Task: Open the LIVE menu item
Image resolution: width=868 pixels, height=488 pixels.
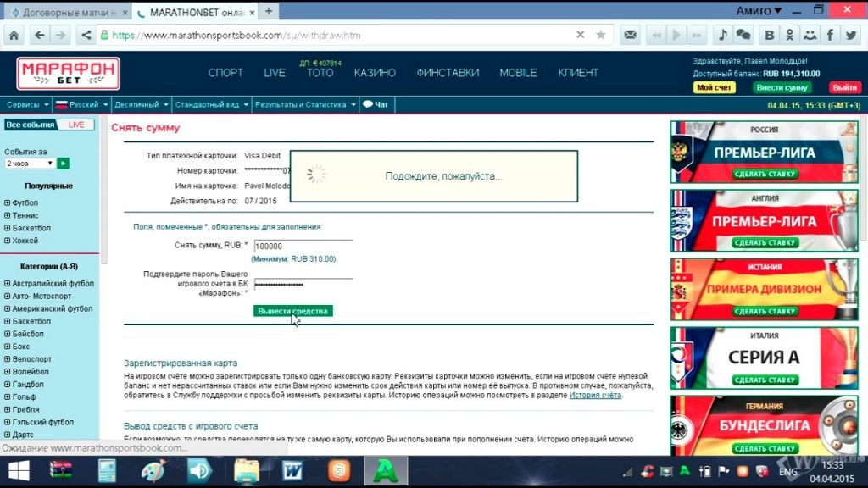Action: 275,73
